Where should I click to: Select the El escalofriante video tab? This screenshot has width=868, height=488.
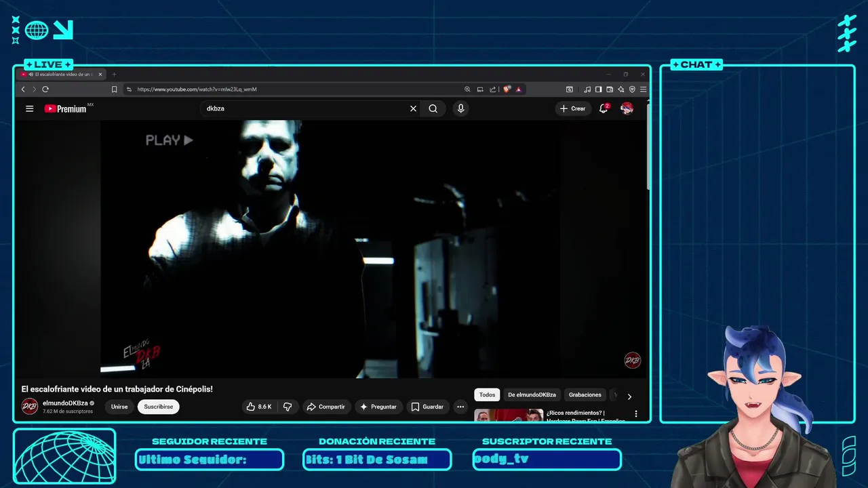pos(61,75)
